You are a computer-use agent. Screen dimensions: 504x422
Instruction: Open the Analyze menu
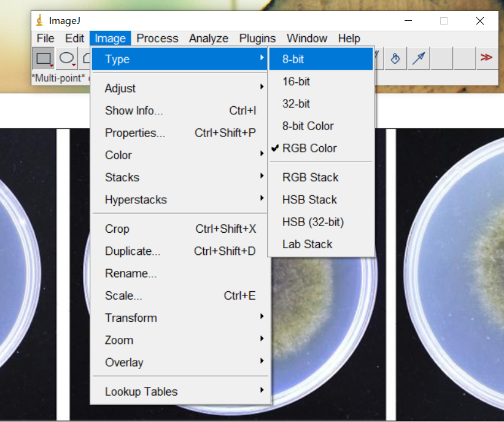click(209, 38)
